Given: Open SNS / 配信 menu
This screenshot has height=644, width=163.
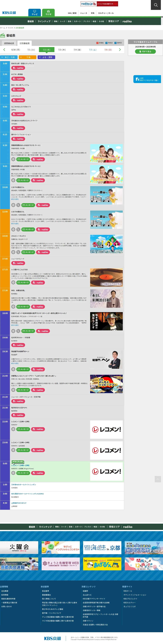Looking at the screenshot, I should (x=72, y=13).
